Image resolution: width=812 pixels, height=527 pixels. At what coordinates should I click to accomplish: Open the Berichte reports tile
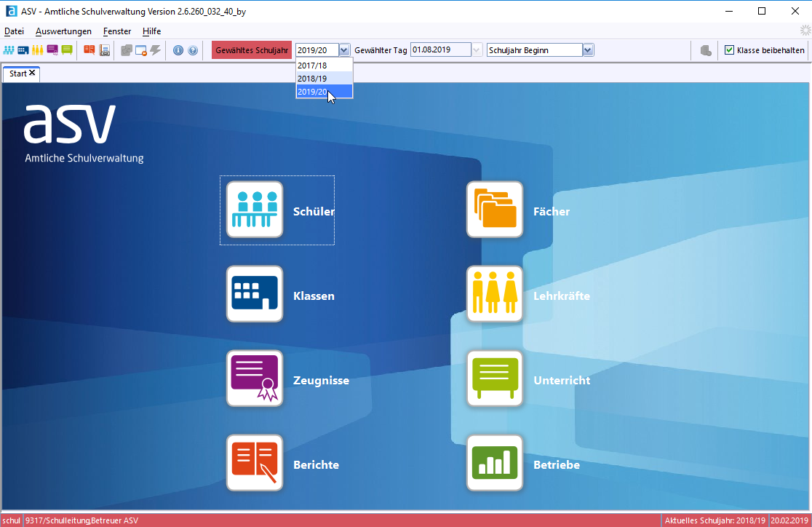pyautogui.click(x=254, y=463)
